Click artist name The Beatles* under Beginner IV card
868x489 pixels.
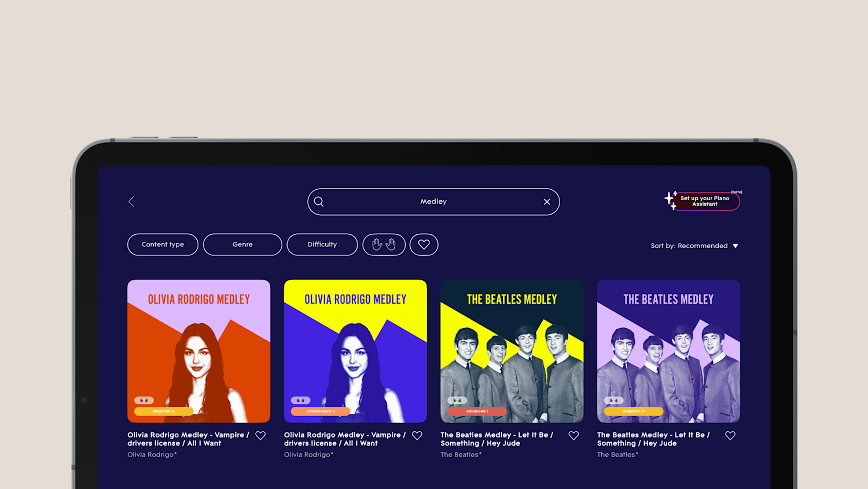[x=618, y=455]
